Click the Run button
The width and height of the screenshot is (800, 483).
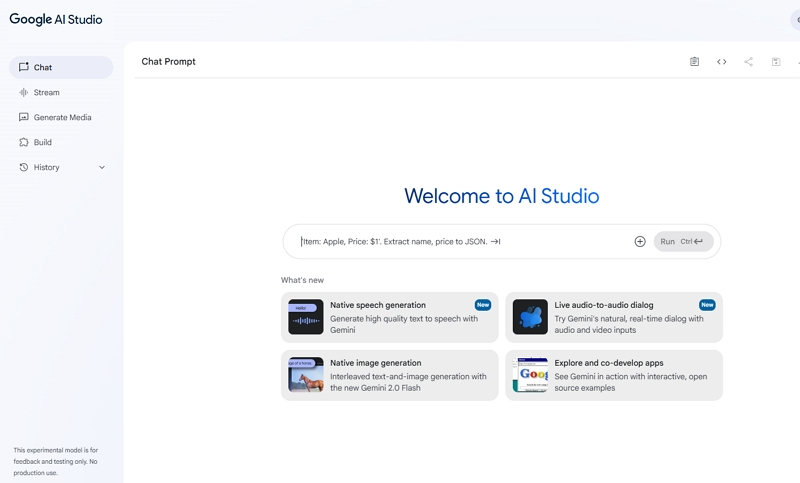pyautogui.click(x=683, y=242)
